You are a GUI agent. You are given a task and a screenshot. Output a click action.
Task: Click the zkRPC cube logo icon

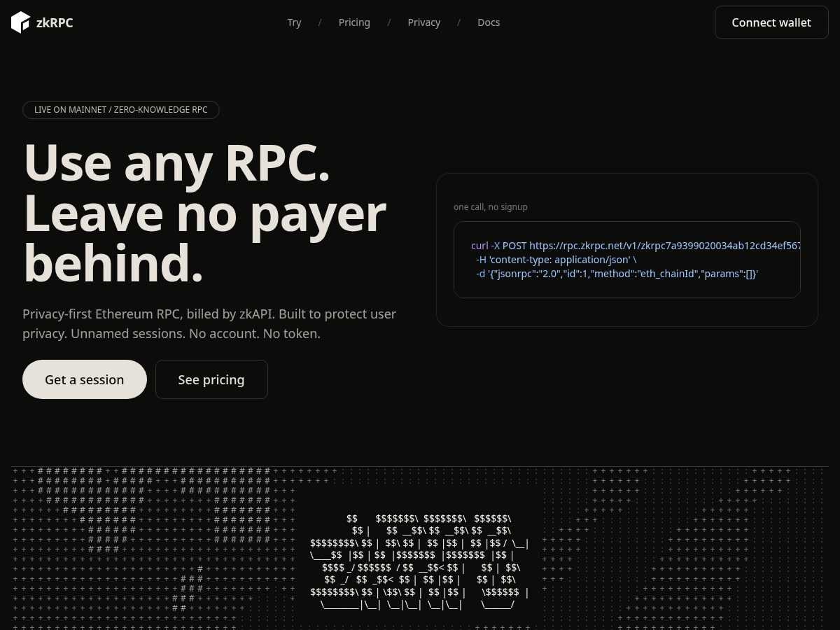tap(21, 22)
